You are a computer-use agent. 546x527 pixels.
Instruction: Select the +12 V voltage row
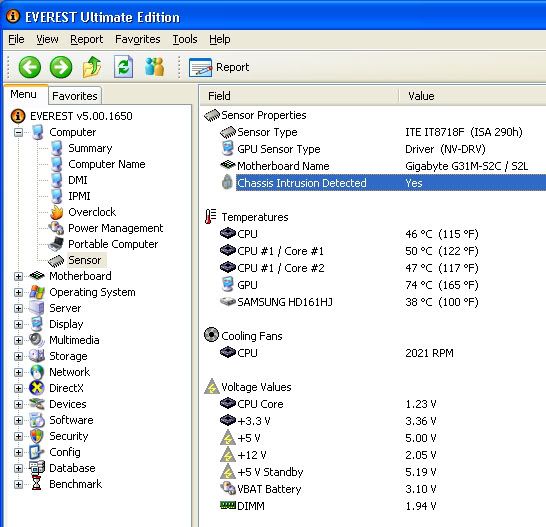pos(383,455)
